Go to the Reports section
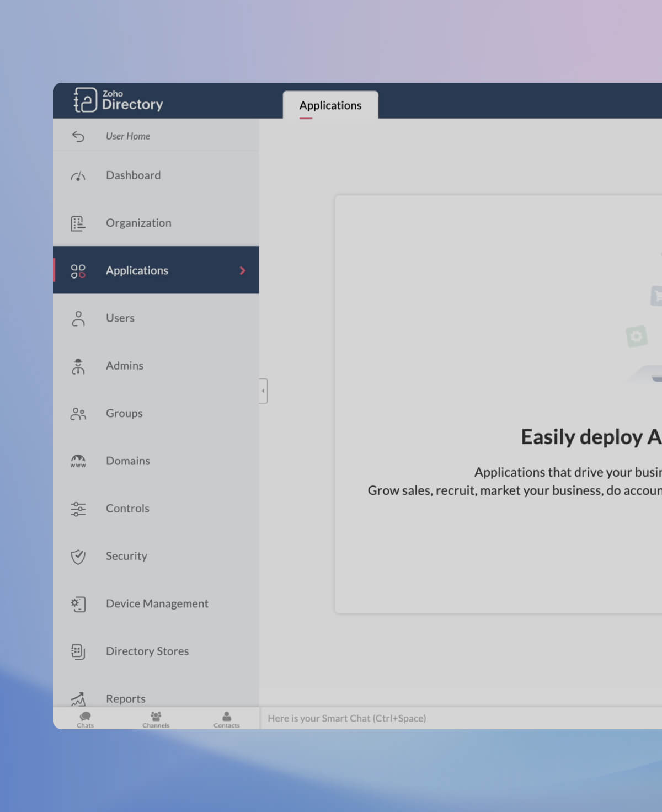This screenshot has height=812, width=662. pos(126,698)
